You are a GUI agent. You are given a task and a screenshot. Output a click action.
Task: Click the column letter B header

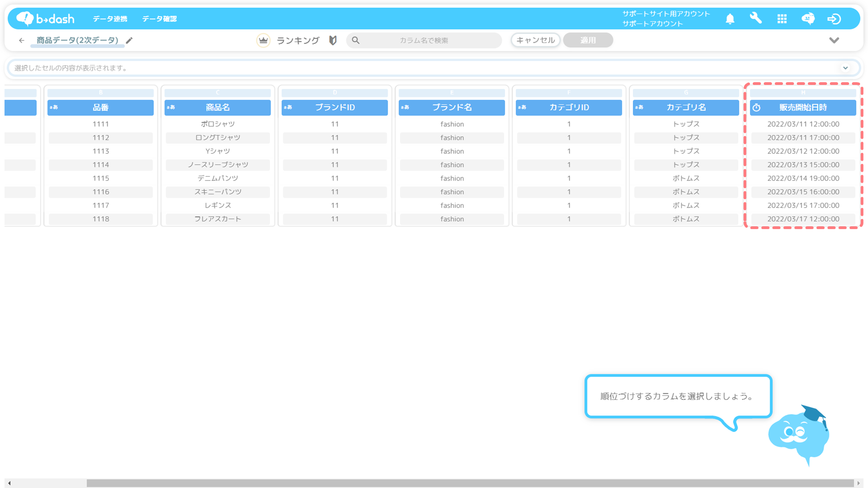pyautogui.click(x=101, y=93)
